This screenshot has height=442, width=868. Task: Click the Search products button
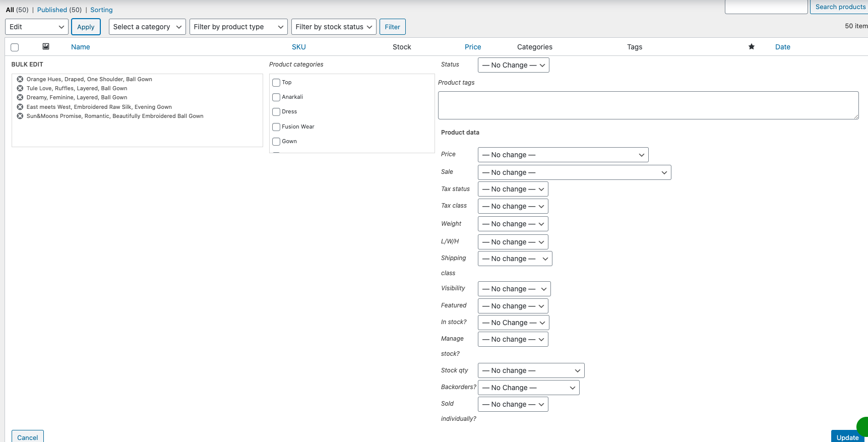click(x=840, y=7)
